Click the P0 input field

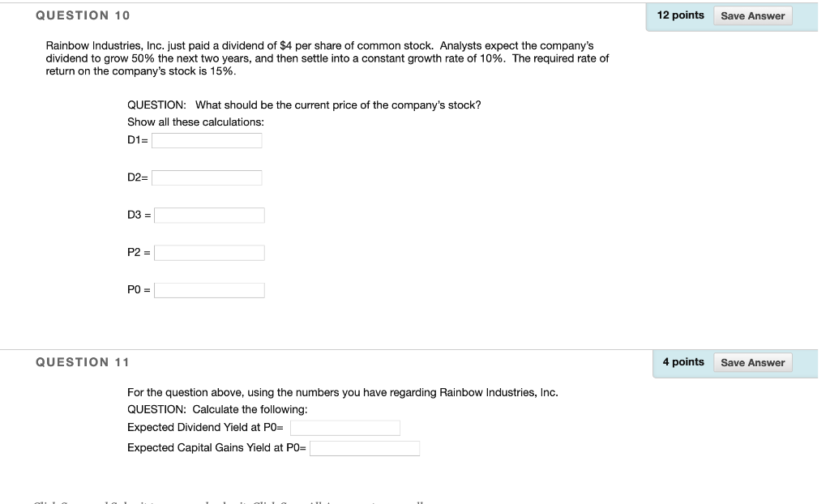point(209,289)
